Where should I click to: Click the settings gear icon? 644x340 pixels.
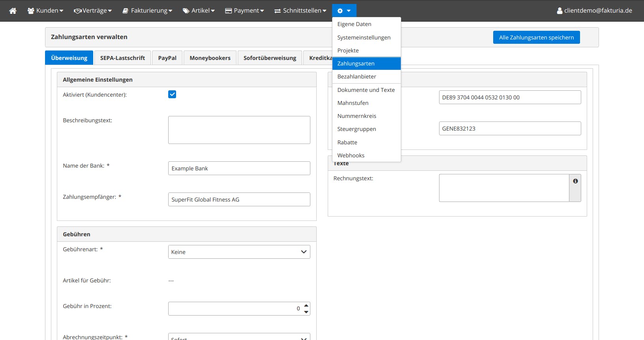tap(340, 11)
